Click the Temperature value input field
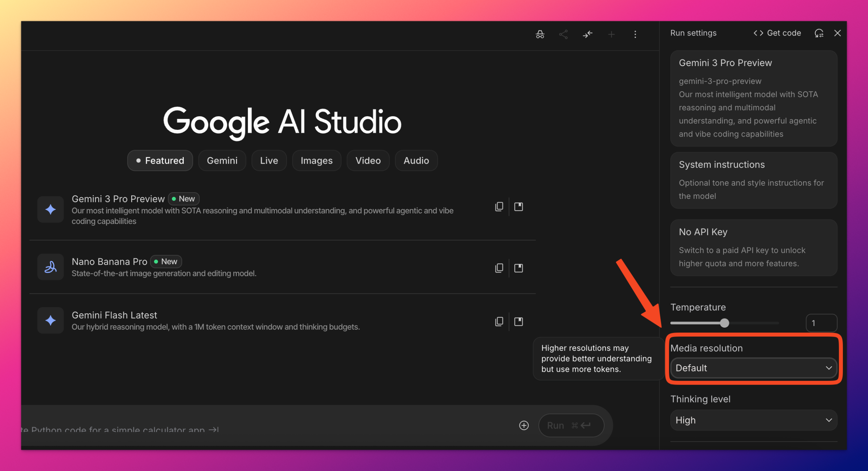This screenshot has width=868, height=471. click(x=821, y=323)
